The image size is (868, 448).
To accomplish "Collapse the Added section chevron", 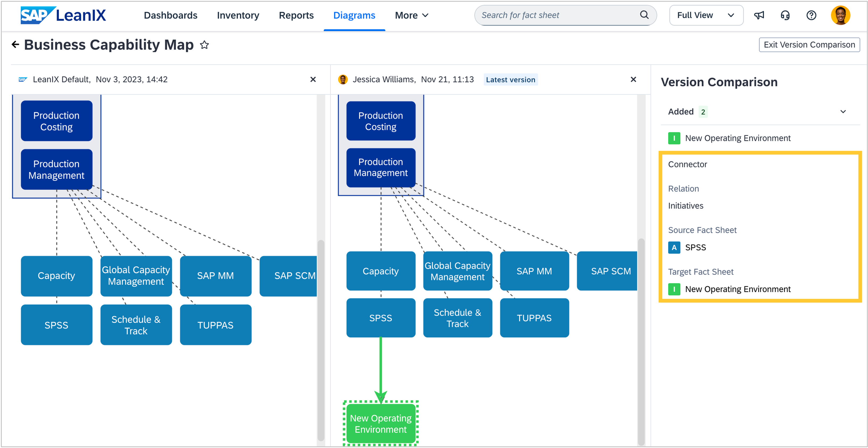I will 843,112.
